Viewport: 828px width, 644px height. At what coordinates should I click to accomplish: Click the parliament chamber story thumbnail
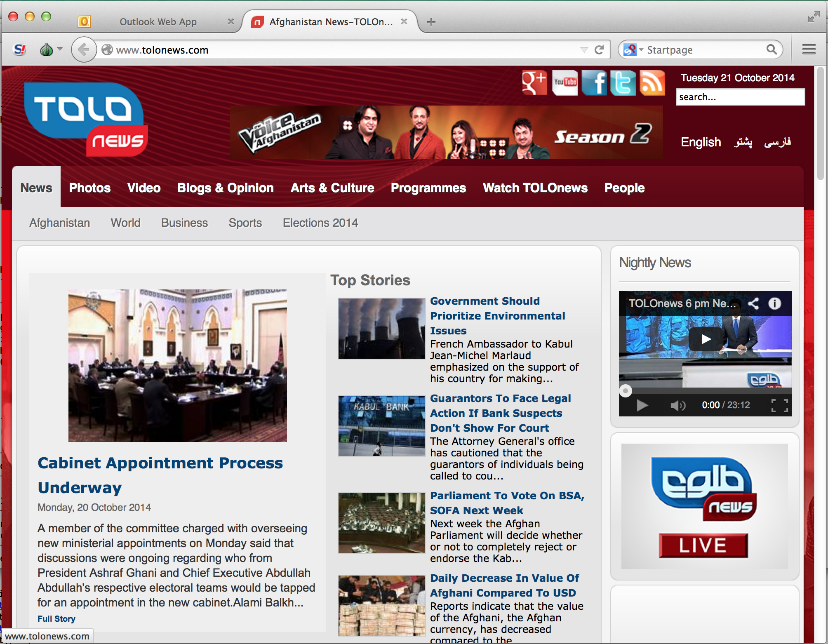[381, 523]
